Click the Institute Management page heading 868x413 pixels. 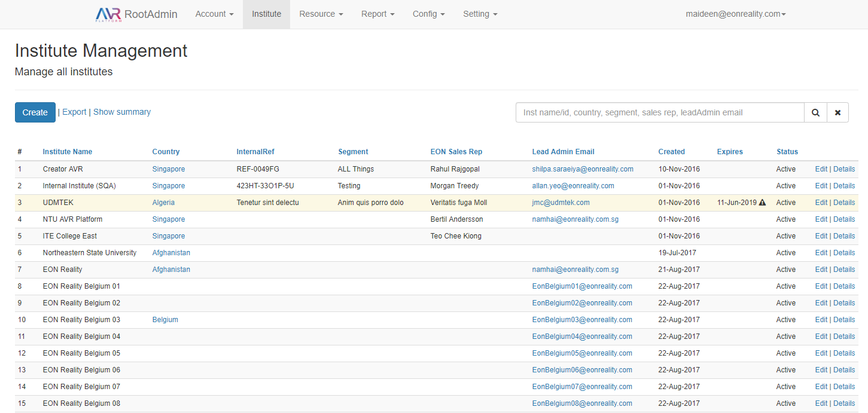tap(101, 51)
